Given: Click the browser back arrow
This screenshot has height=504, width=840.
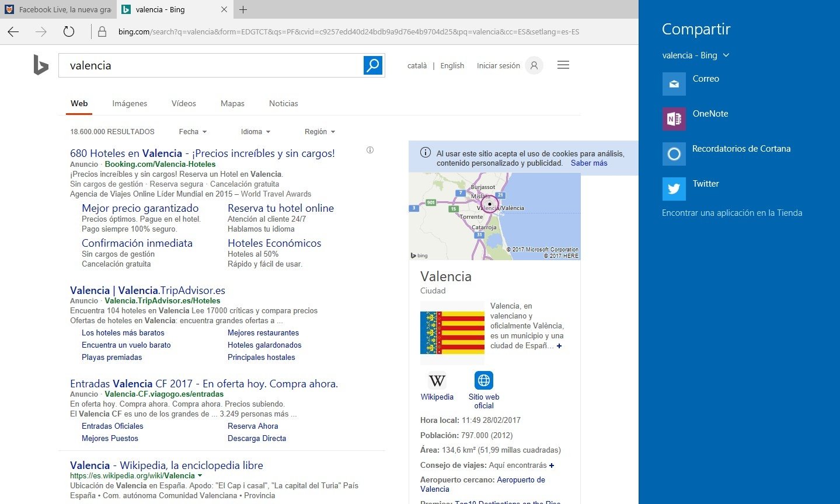Looking at the screenshot, I should (x=13, y=32).
